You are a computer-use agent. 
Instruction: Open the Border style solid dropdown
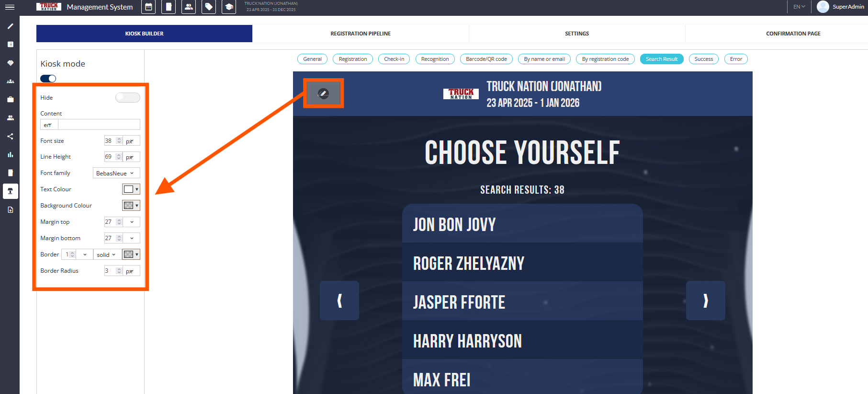pos(106,255)
